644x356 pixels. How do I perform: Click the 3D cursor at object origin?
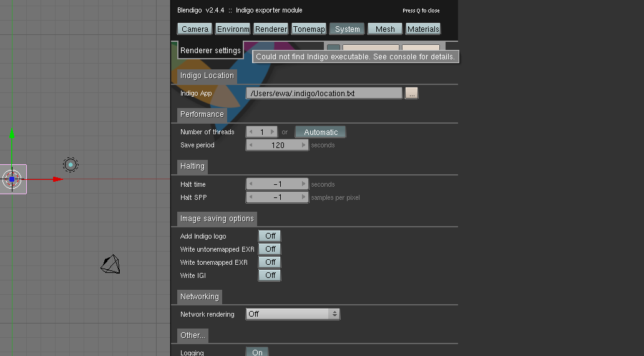12,179
